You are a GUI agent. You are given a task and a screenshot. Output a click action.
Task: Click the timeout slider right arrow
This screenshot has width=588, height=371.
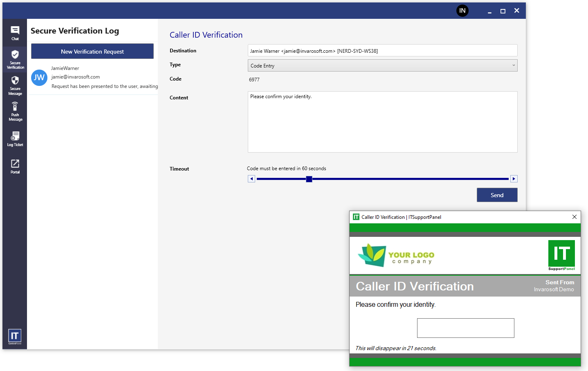point(514,179)
